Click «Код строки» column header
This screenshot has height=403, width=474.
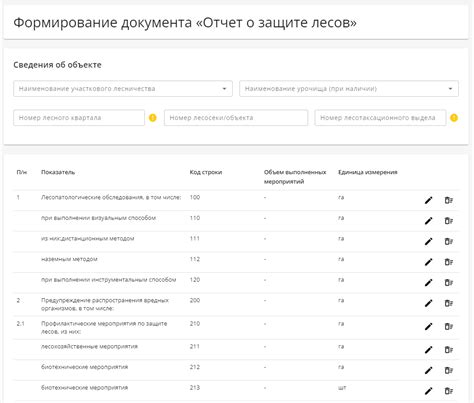click(206, 172)
